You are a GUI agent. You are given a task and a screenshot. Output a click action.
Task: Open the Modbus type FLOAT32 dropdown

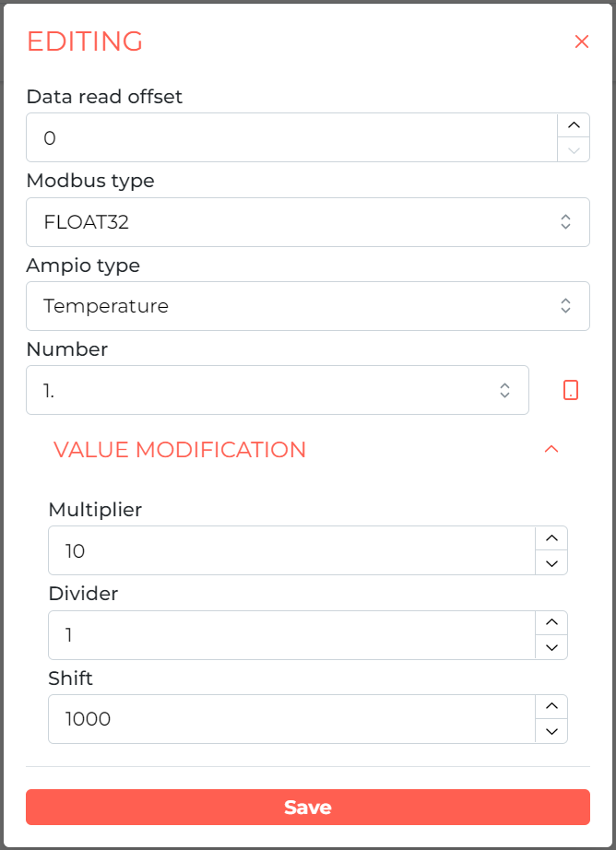coord(307,221)
